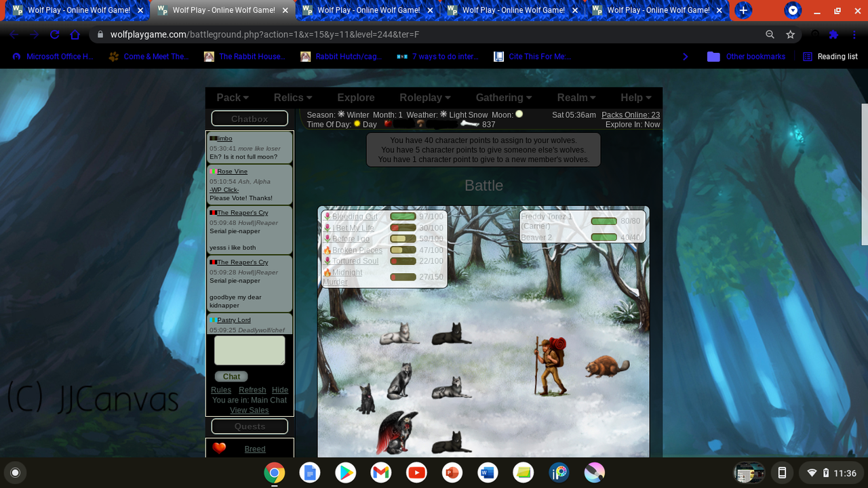Image resolution: width=868 pixels, height=488 pixels.
Task: Open the Phone Hub icon in tray
Action: click(782, 472)
